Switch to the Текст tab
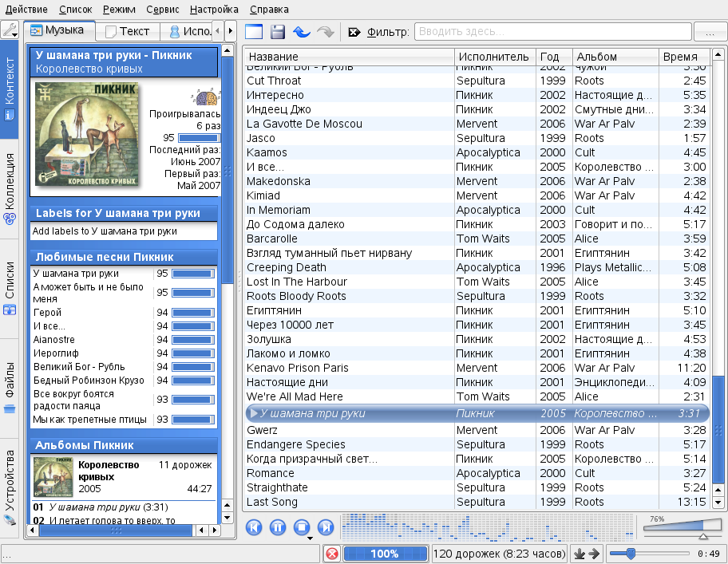The height and width of the screenshot is (564, 728). point(127,31)
